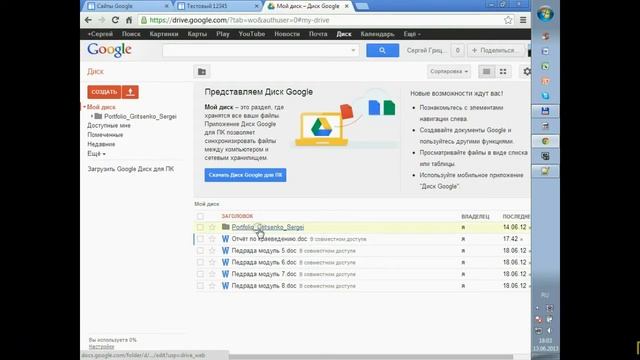Viewport: 640px width, 360px height.
Task: Check the box for Portfolio_Gritsenko_Sergei
Action: coord(200,227)
